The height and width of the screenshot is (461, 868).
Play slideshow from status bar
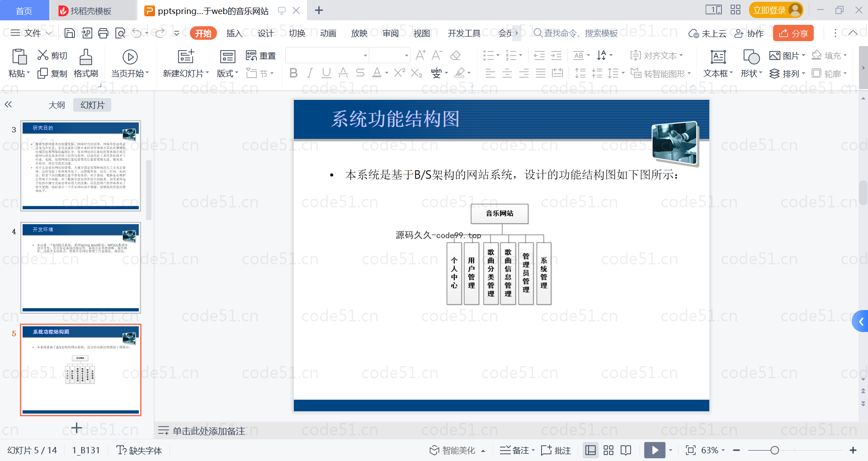pyautogui.click(x=655, y=450)
